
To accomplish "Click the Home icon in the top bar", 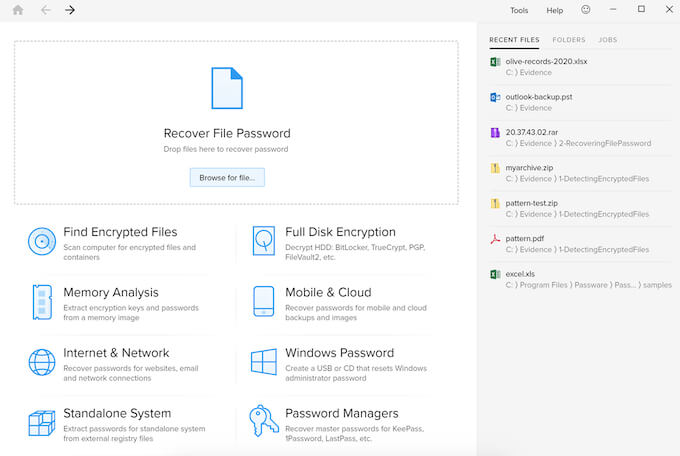I will click(x=17, y=10).
